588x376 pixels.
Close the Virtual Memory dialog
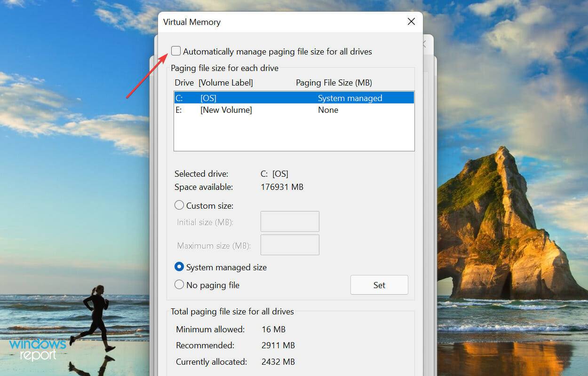click(411, 22)
